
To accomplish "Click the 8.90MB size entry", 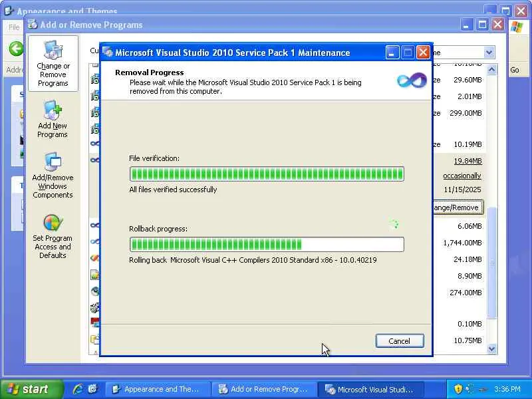I will click(469, 276).
